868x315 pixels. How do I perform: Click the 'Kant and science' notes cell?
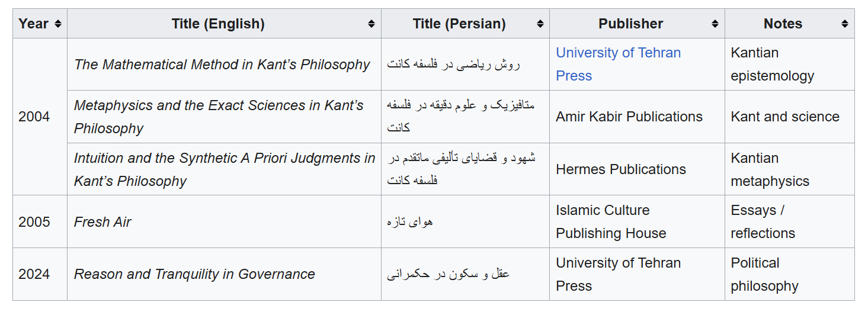[x=784, y=117]
